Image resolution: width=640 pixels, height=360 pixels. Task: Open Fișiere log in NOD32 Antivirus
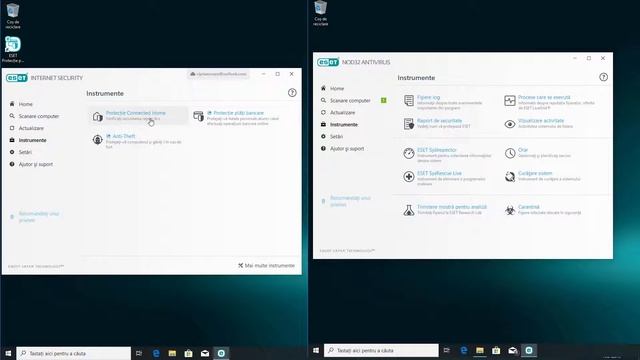429,98
